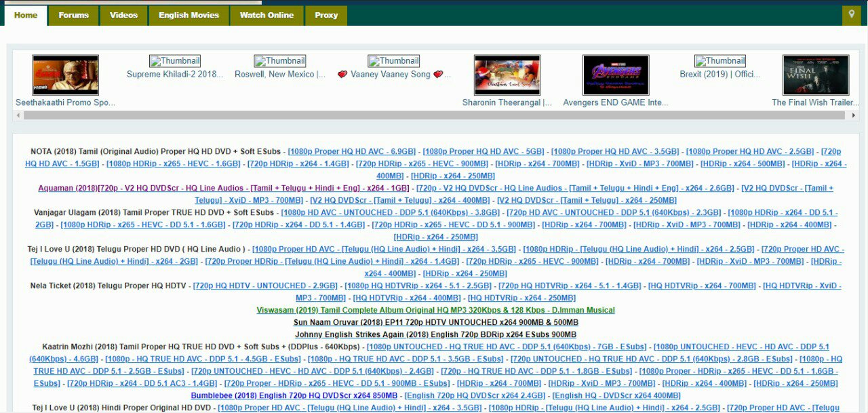The image size is (868, 413).
Task: Open the English Movies tab
Action: tap(189, 16)
